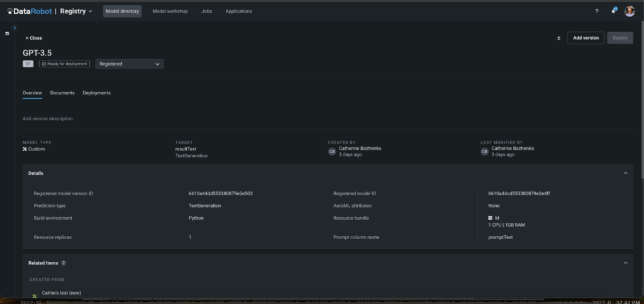Switch to the Deployments tab
The width and height of the screenshot is (644, 304).
[96, 93]
